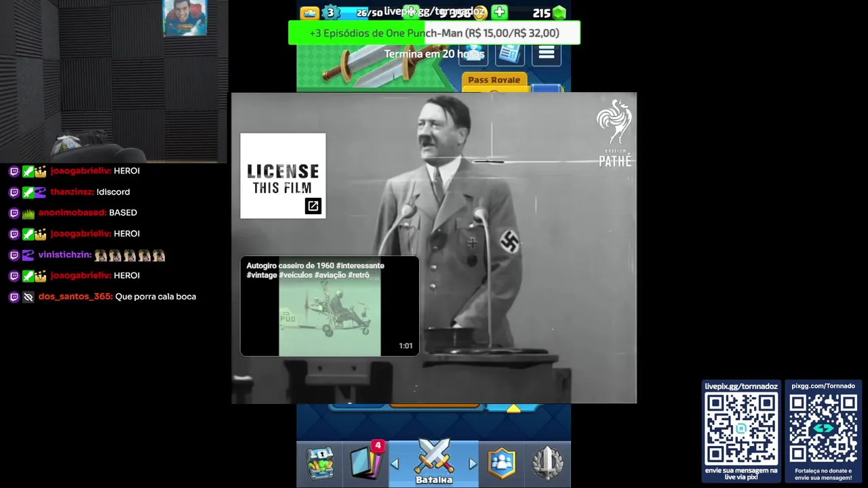Click the left arrow beside Batalha
868x488 pixels.
[395, 464]
